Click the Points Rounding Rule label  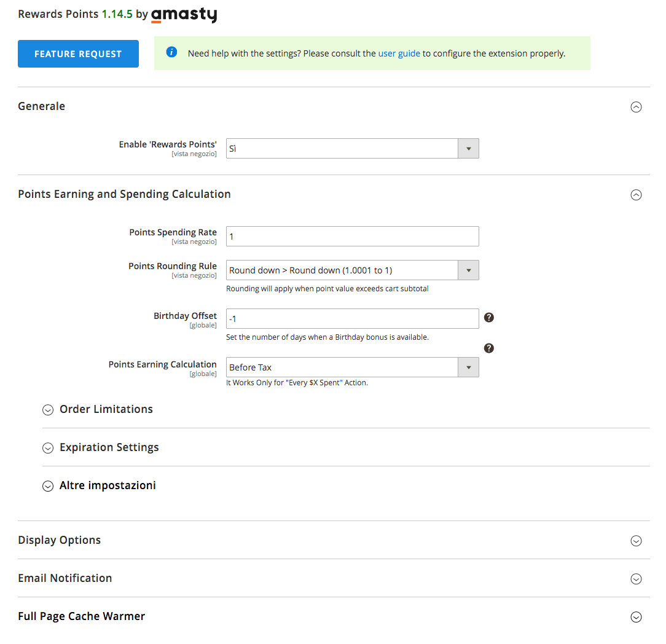[173, 266]
